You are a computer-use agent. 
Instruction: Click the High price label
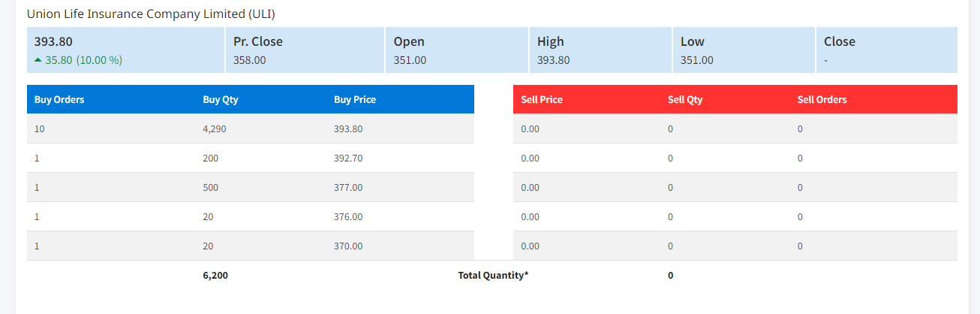point(550,41)
